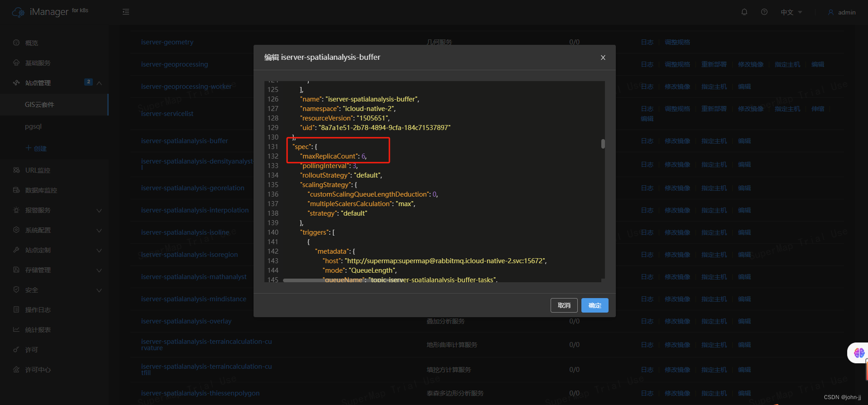Viewport: 868px width, 405px height.
Task: Click the 站点定制 icon in sidebar
Action: 16,250
